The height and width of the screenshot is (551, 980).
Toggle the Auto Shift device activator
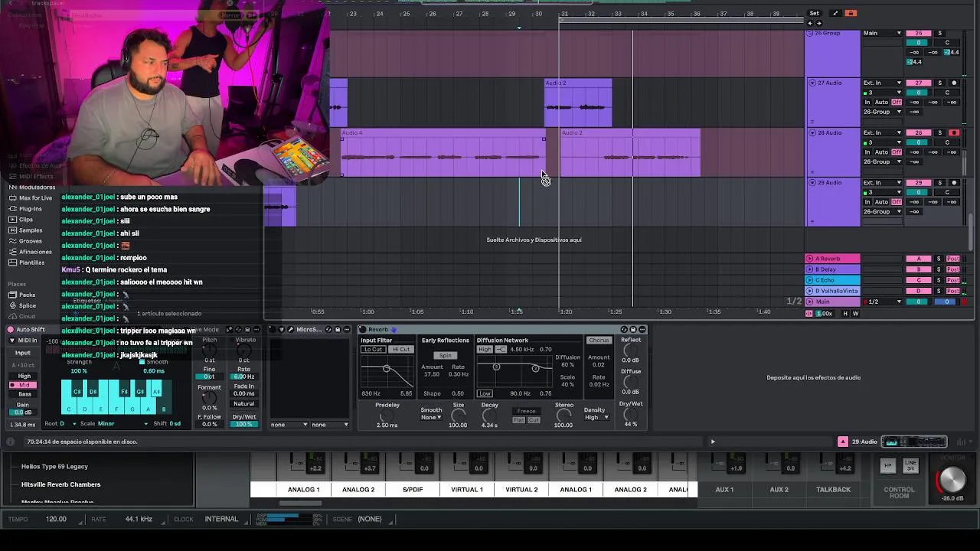point(11,330)
